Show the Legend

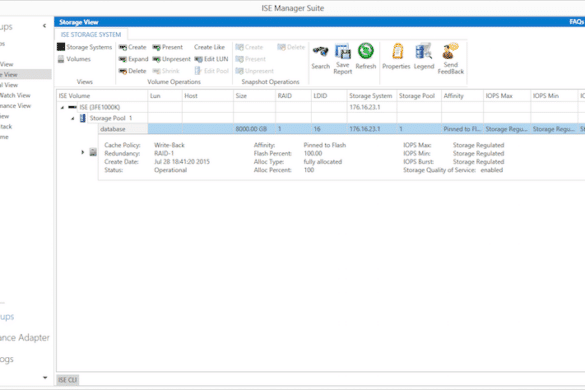point(424,57)
